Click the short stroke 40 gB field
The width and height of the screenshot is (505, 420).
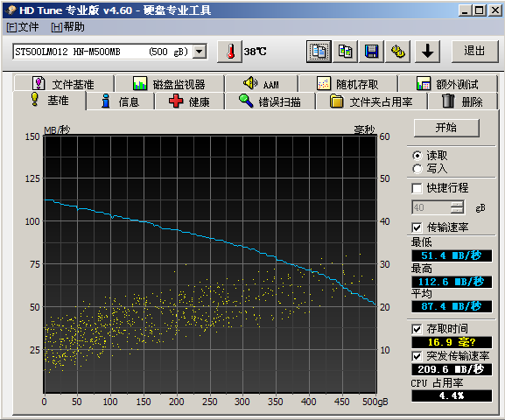[431, 207]
